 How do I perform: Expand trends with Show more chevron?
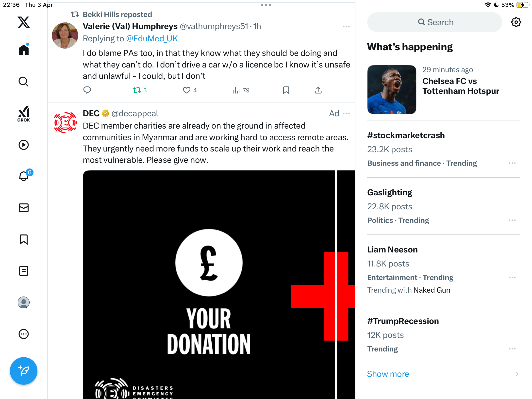pos(517,374)
